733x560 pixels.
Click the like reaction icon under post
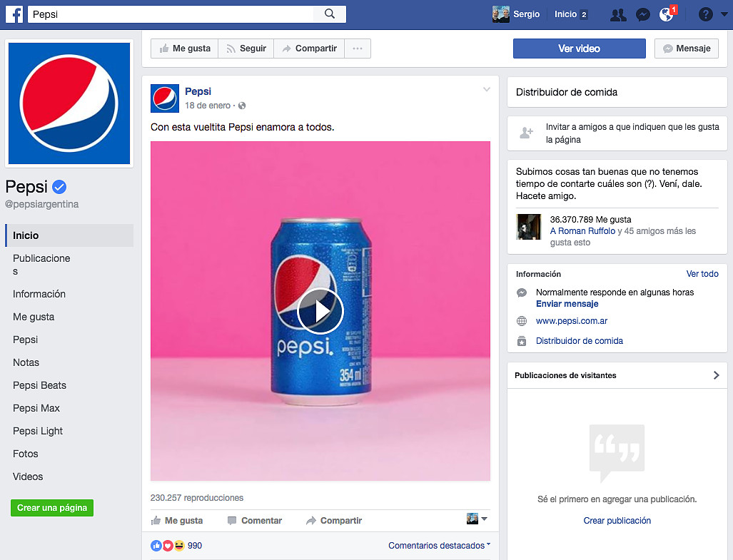pos(156,546)
